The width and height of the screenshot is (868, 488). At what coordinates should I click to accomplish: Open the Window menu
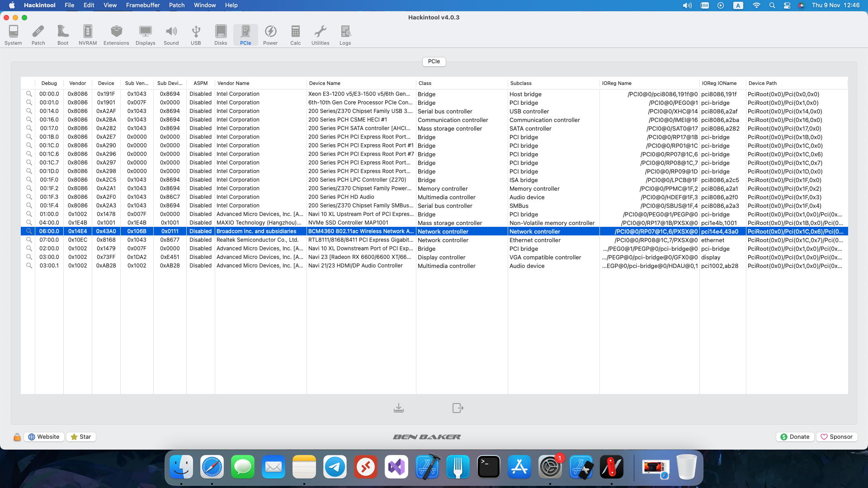click(204, 5)
